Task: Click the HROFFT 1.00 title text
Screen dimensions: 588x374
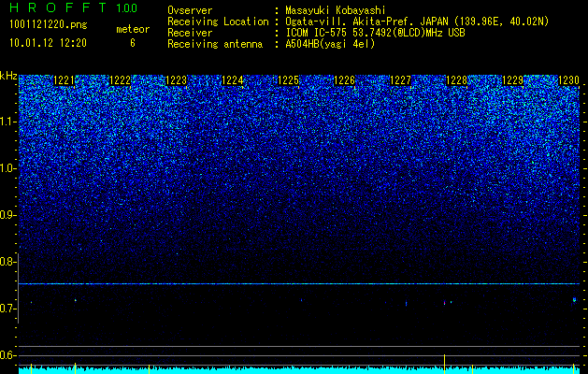Action: (x=74, y=7)
